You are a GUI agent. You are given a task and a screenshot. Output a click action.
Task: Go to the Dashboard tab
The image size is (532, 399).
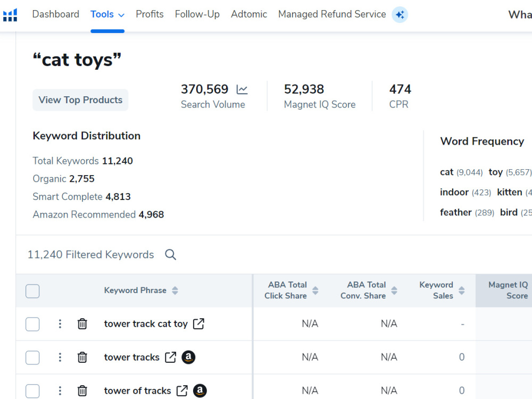[56, 14]
